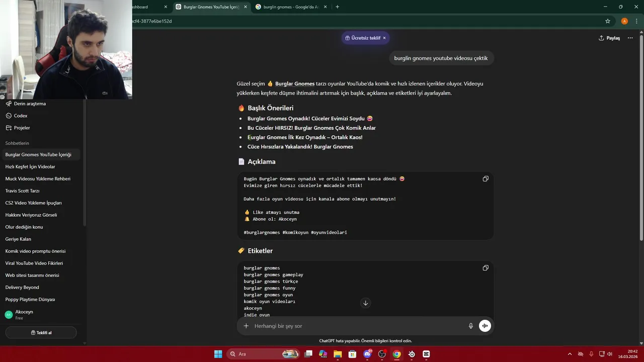Close the Burglar Gnomes YouTube tab
The width and height of the screenshot is (644, 362).
(x=246, y=7)
